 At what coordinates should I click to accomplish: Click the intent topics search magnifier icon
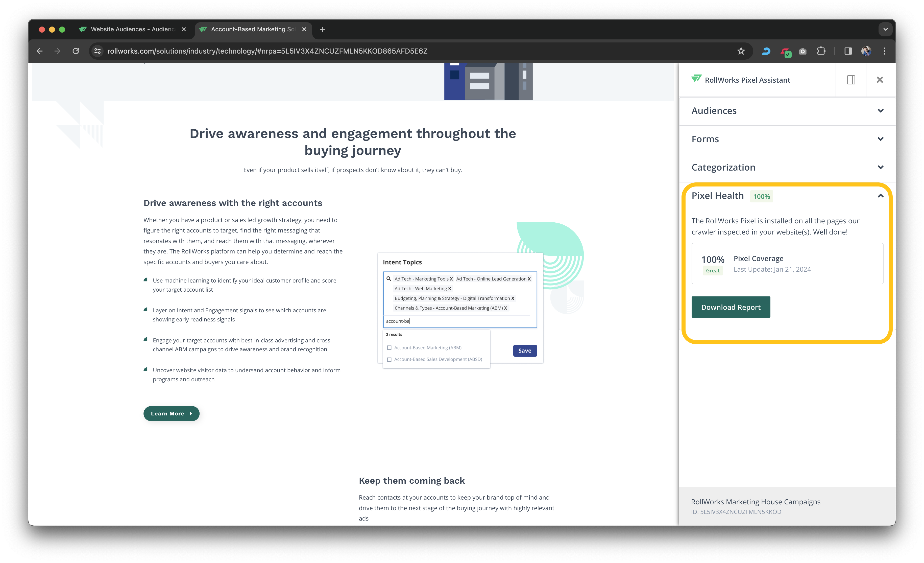coord(389,279)
